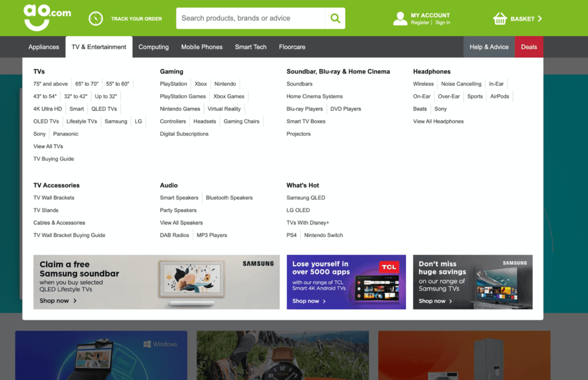Open Wireless headphones link

click(423, 84)
